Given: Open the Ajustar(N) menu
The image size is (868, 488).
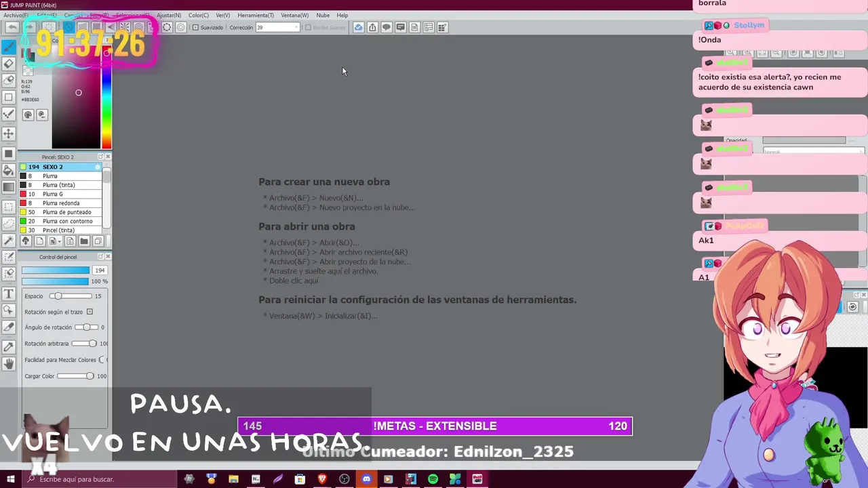Looking at the screenshot, I should 169,15.
